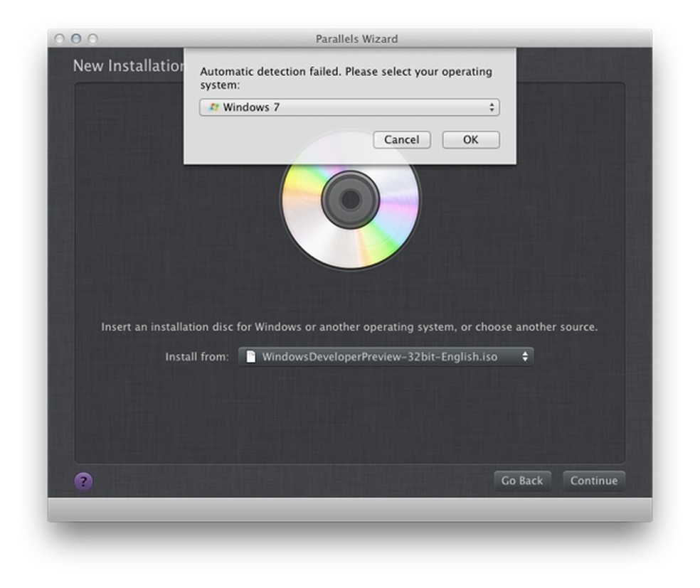Click the New Installation heading
This screenshot has width=700, height=588.
coord(129,65)
